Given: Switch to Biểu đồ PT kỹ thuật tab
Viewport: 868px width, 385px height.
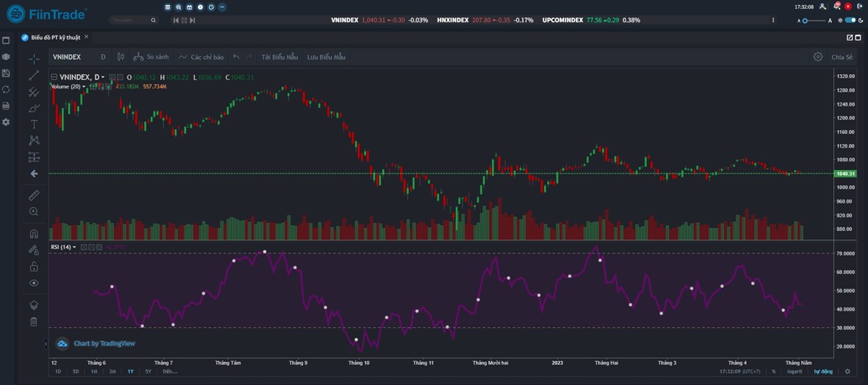Looking at the screenshot, I should point(55,37).
